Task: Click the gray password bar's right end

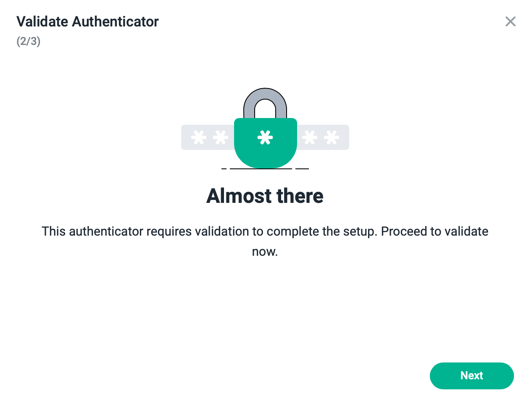Action: pyautogui.click(x=344, y=137)
